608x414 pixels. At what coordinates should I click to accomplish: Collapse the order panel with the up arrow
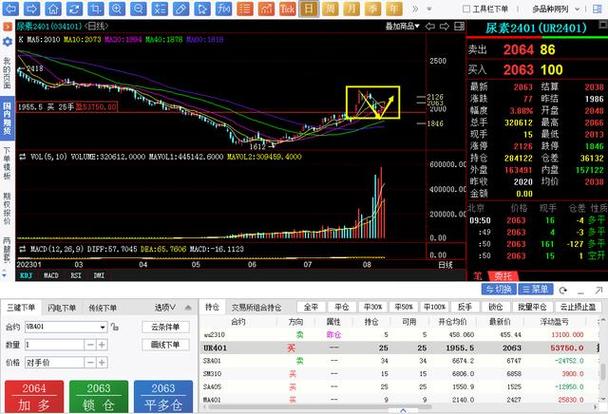188,308
